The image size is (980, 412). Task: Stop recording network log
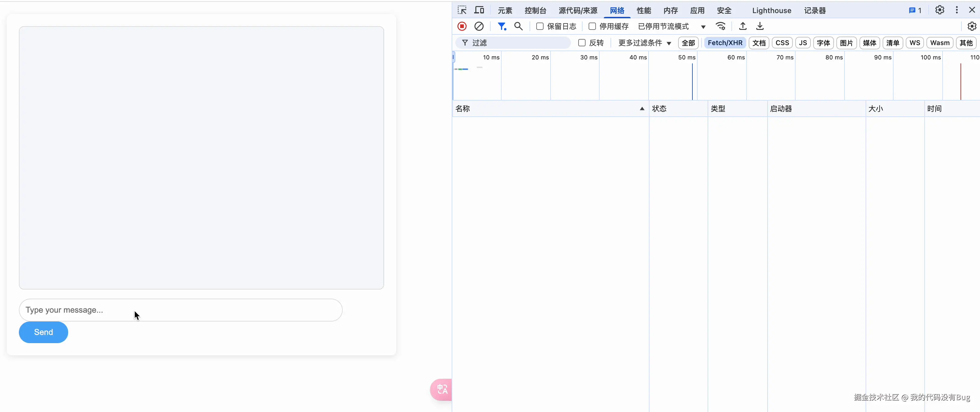click(x=462, y=26)
